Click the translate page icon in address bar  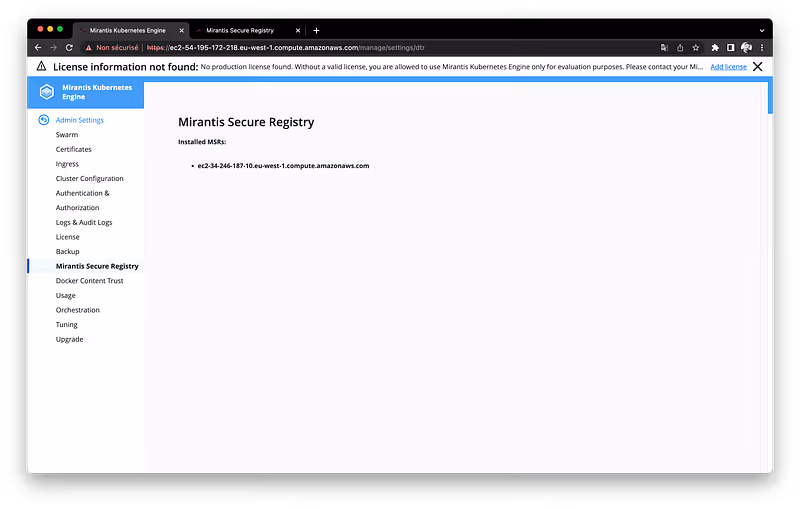664,47
